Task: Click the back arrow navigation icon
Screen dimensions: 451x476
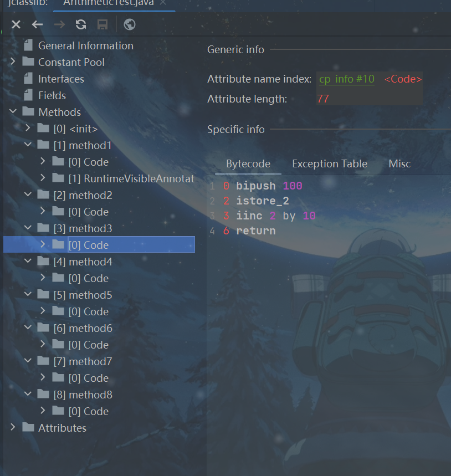Action: [37, 24]
